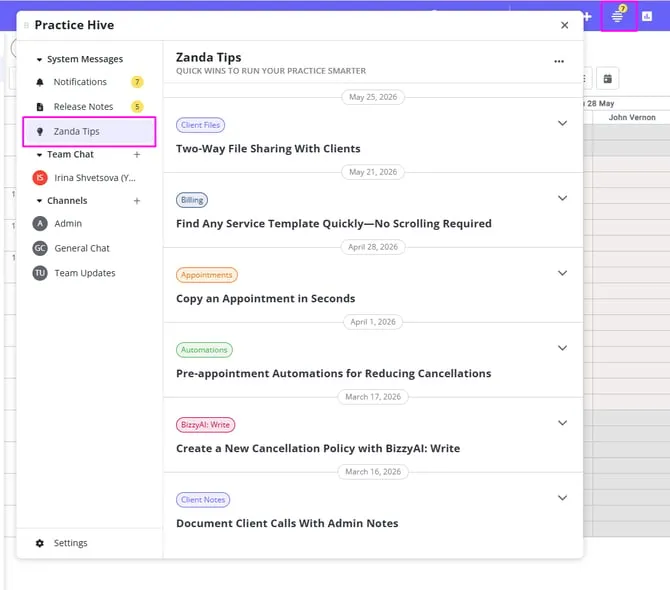Click the reports chart icon in top bar
This screenshot has width=670, height=590.
(647, 16)
